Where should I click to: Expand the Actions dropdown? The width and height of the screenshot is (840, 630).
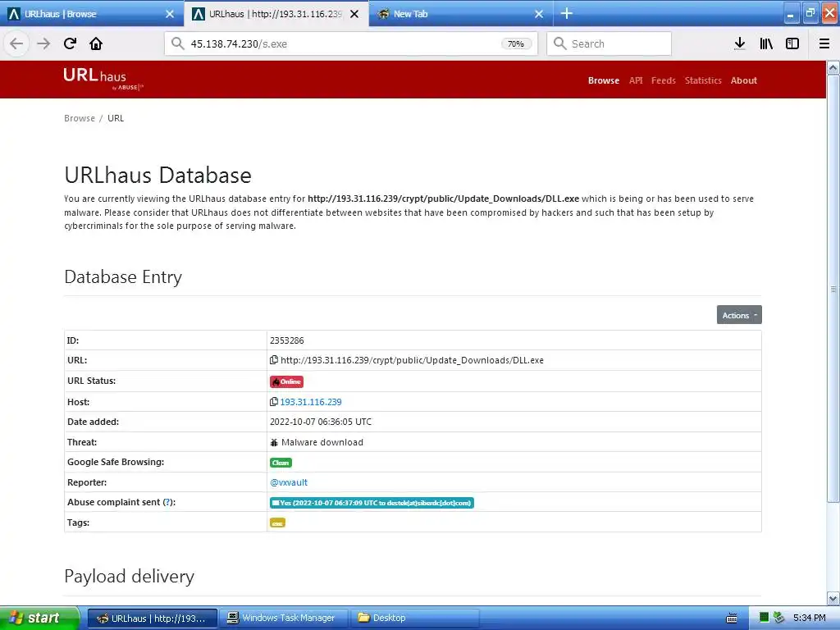point(739,315)
